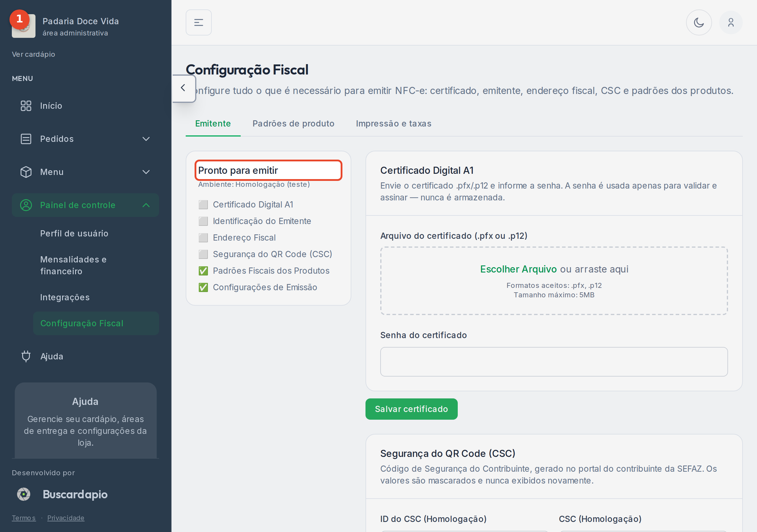Click the Salvar certificado button
The image size is (757, 532).
411,409
